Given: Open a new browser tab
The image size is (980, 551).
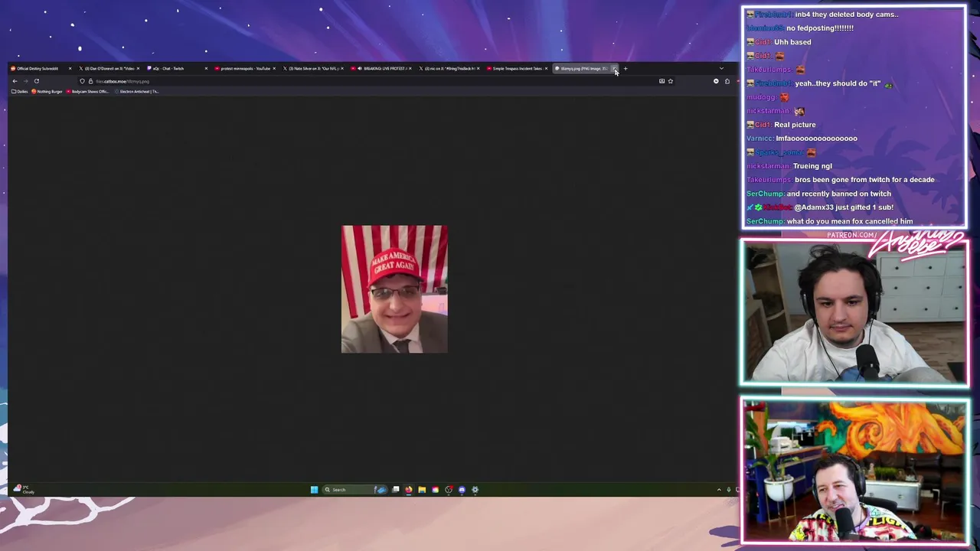Looking at the screenshot, I should tap(626, 69).
